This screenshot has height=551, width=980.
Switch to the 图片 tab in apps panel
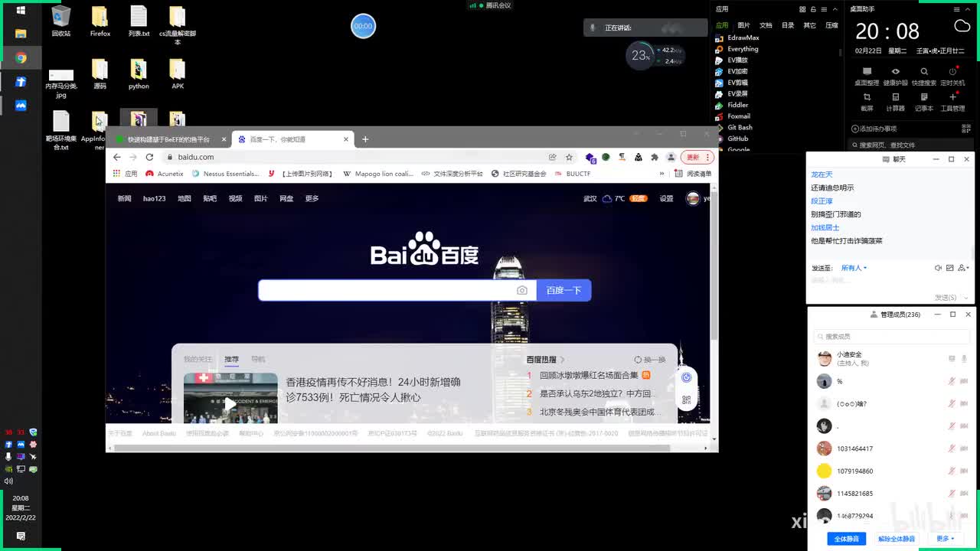point(743,25)
